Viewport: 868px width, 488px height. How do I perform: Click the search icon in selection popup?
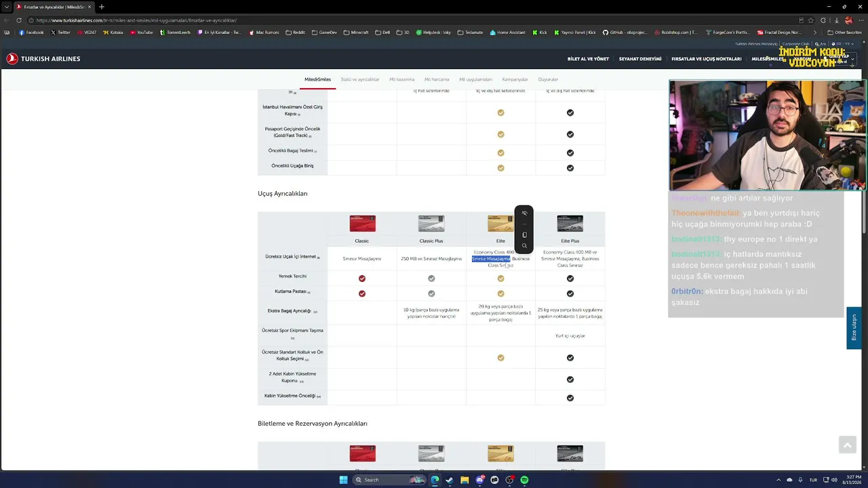(x=524, y=245)
